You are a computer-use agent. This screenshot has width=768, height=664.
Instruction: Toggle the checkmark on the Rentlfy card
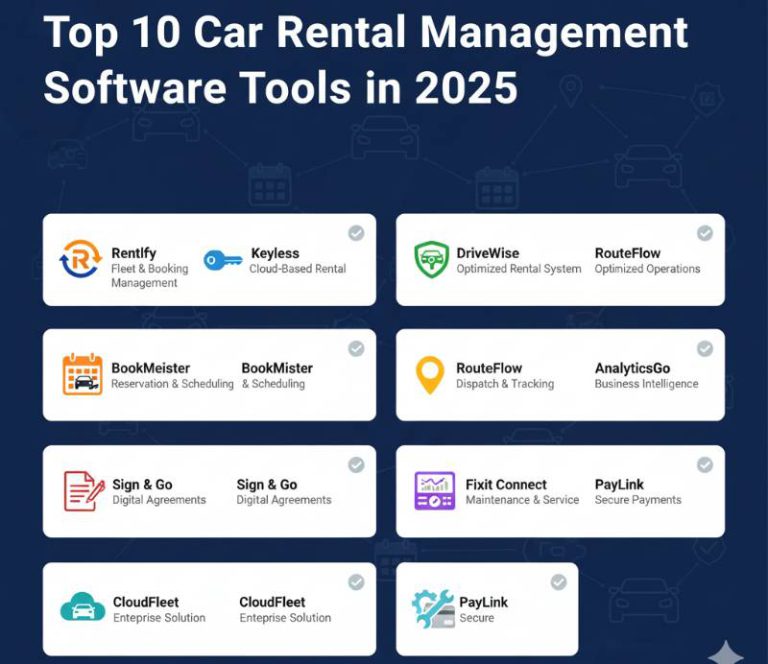[x=356, y=233]
